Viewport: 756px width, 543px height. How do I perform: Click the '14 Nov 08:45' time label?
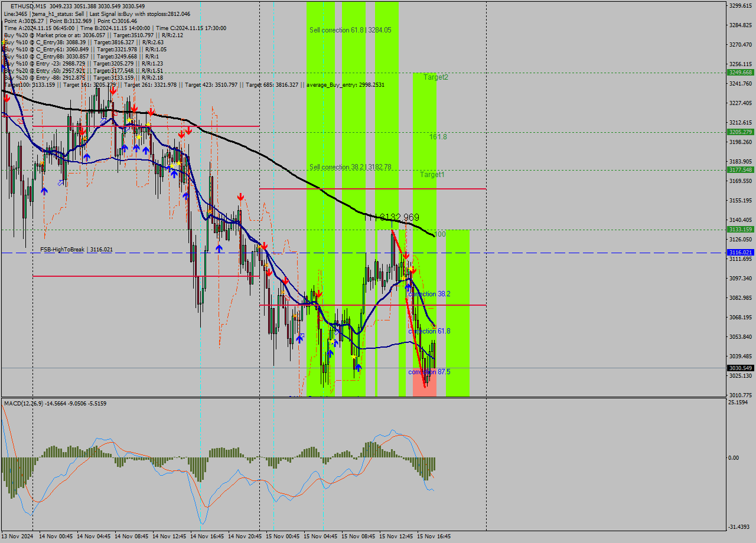[131, 537]
